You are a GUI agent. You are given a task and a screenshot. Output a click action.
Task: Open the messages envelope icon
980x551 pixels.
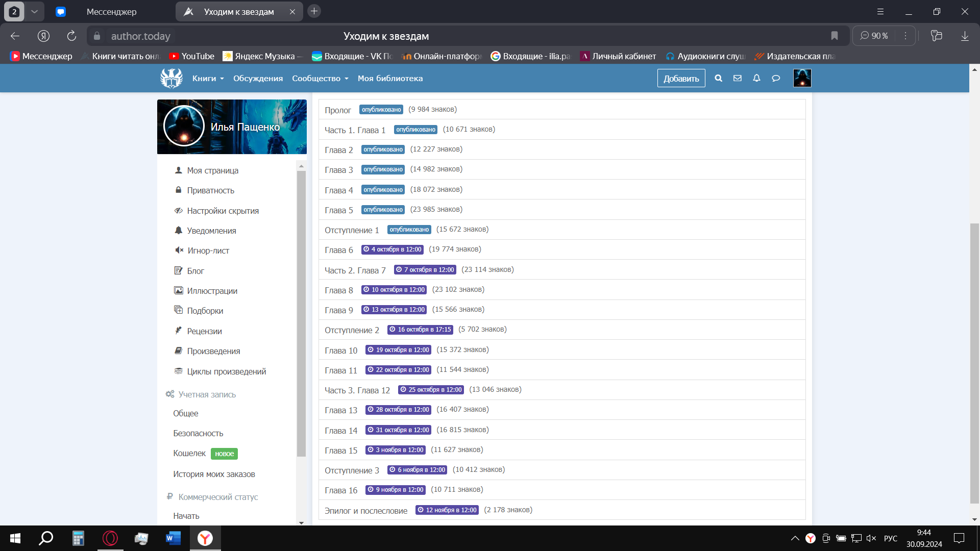point(738,78)
